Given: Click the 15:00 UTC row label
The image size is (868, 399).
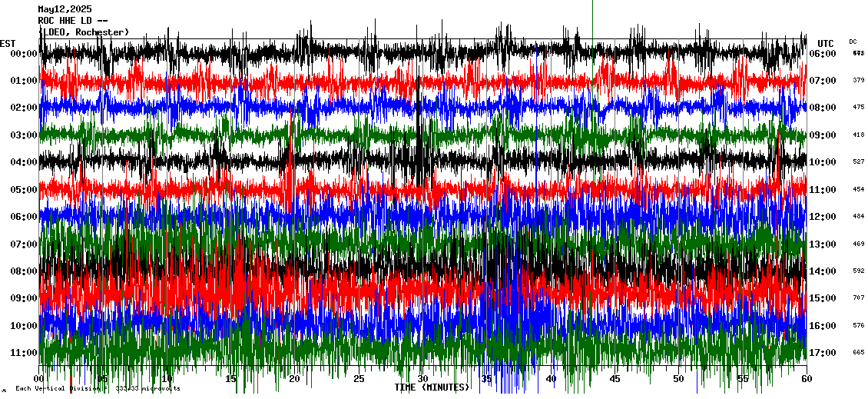Looking at the screenshot, I should pos(823,298).
